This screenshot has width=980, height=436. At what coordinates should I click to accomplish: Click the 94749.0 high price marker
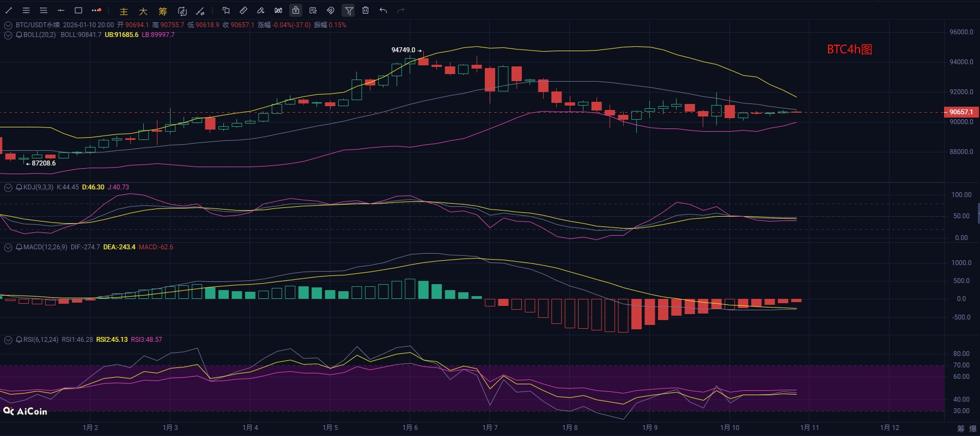(x=403, y=50)
